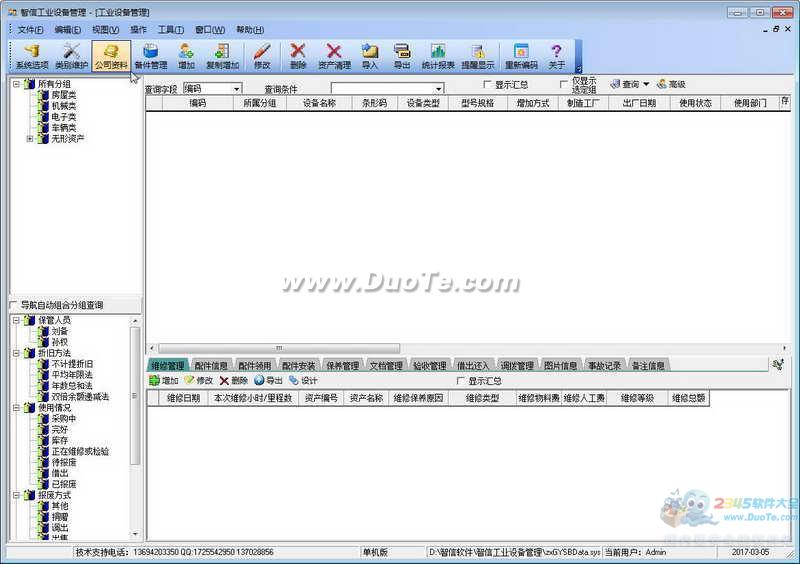The height and width of the screenshot is (564, 800).
Task: Select 房屋类 group in tree
Action: tap(64, 95)
